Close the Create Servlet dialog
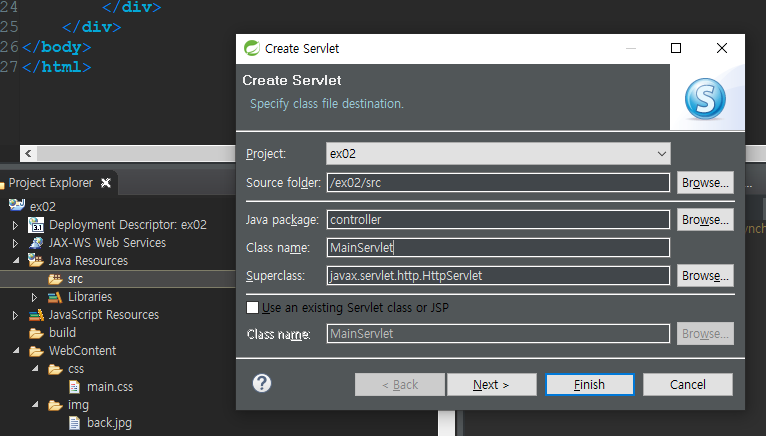This screenshot has width=766, height=436. pos(722,48)
